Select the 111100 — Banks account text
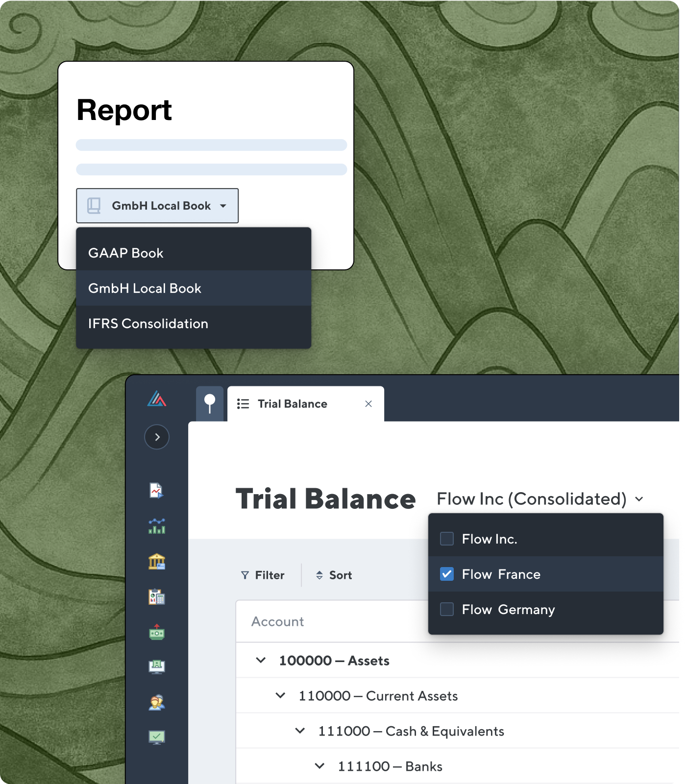The width and height of the screenshot is (687, 784). pyautogui.click(x=390, y=766)
